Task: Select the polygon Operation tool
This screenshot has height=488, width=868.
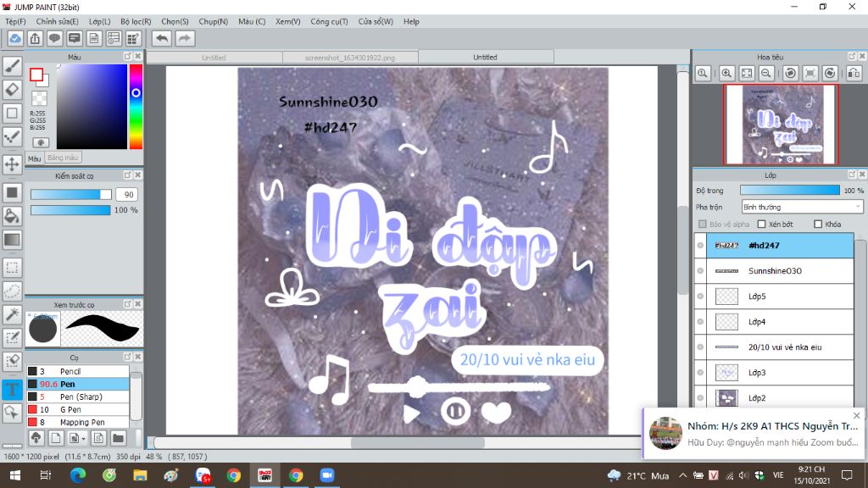Action: pyautogui.click(x=12, y=413)
